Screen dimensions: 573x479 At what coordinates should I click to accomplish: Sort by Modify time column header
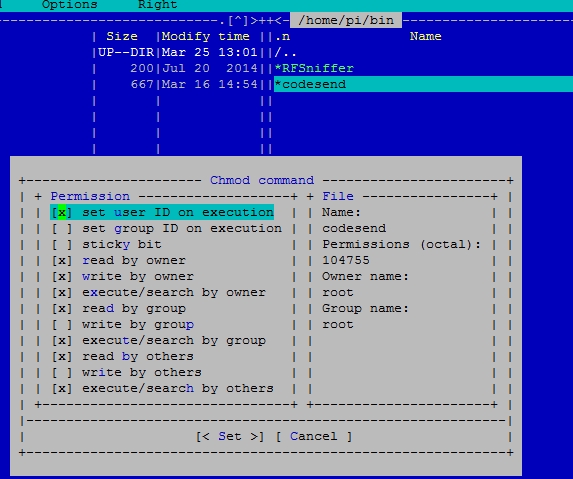coord(206,36)
